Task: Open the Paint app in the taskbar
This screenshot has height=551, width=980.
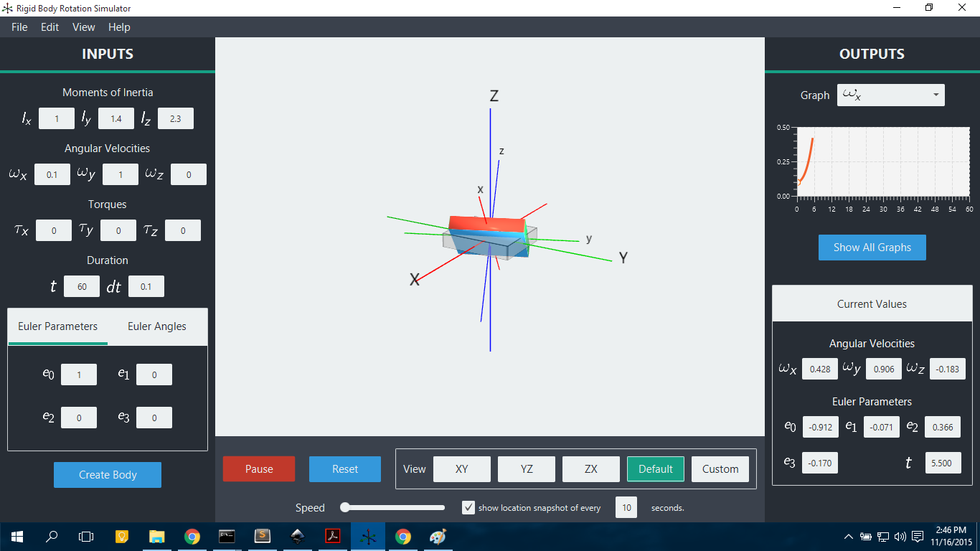Action: 438,536
